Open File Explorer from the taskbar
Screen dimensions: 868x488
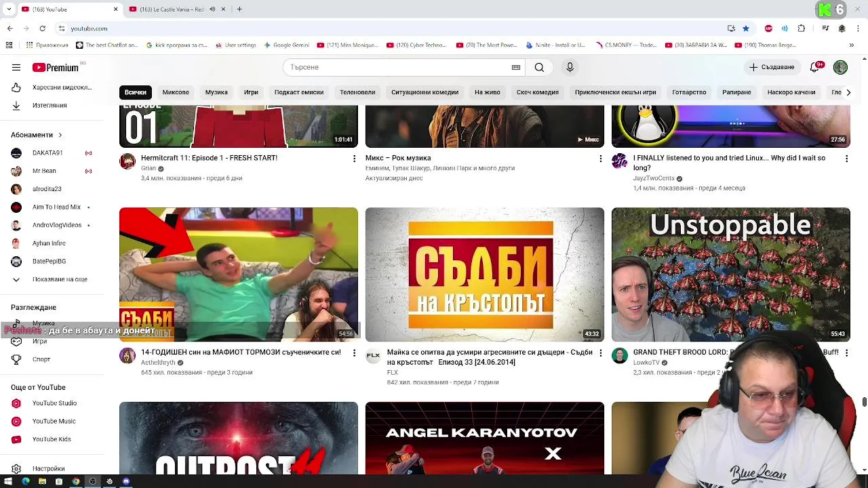pyautogui.click(x=42, y=481)
